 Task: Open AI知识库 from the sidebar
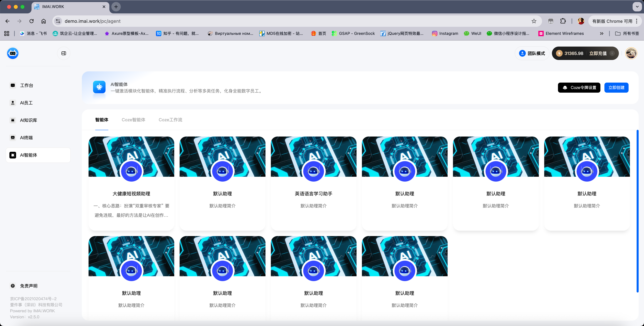click(29, 120)
